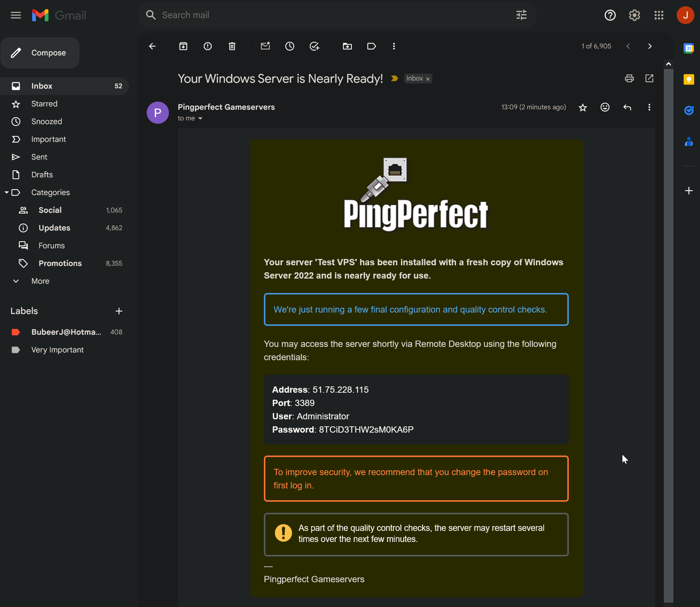Image resolution: width=700 pixels, height=607 pixels.
Task: Go to the Sent folder
Action: (x=39, y=157)
